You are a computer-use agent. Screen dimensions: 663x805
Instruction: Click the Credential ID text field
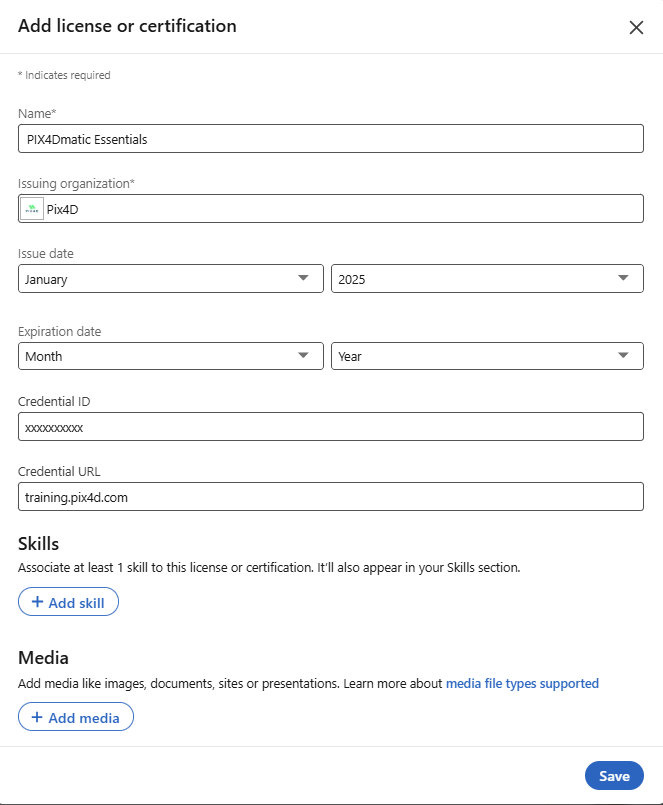pyautogui.click(x=330, y=427)
